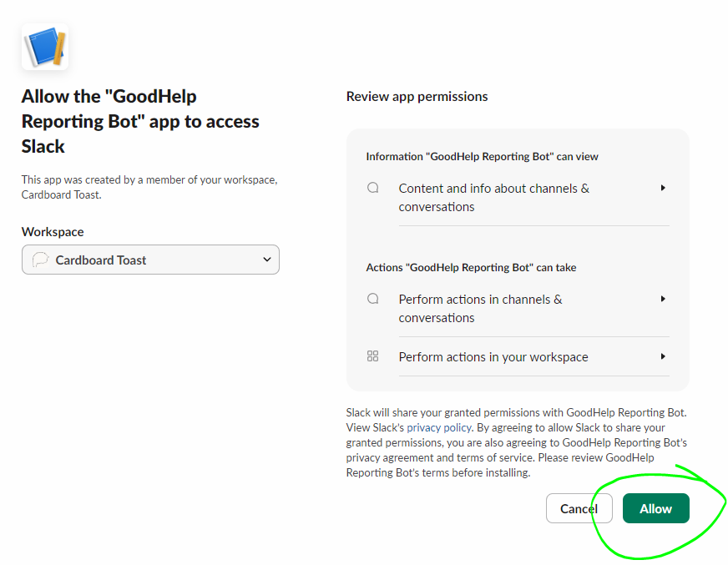Open the Cardboard Toast workspace dropdown
The width and height of the screenshot is (728, 565).
pos(150,260)
